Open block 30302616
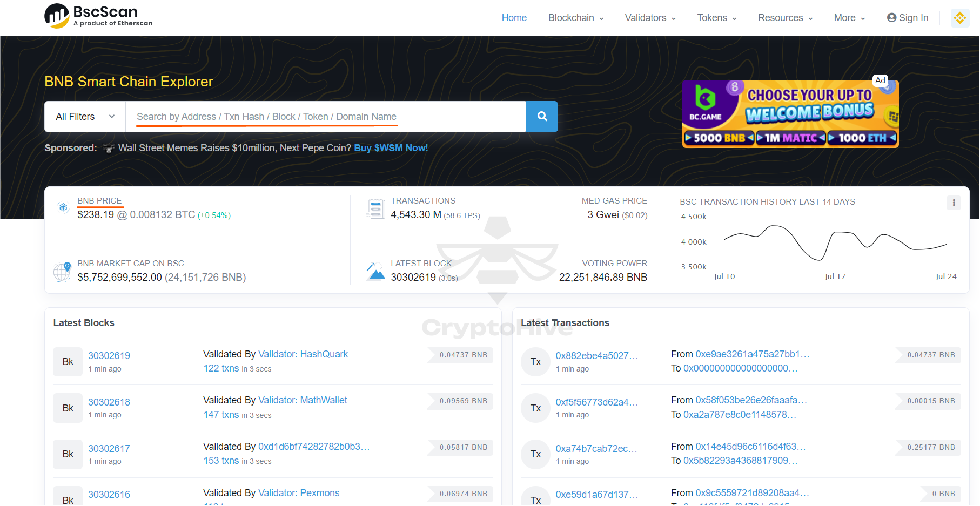Screen dimensions: 980x506 [x=109, y=495]
